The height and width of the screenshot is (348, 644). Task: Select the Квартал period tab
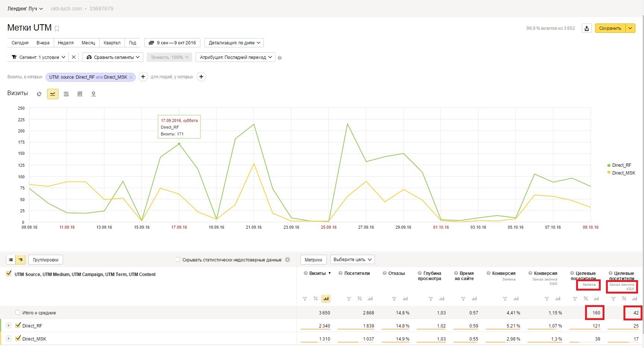[112, 43]
